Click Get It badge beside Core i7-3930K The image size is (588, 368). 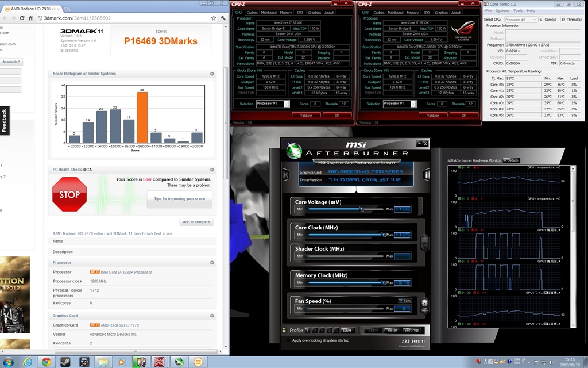pos(95,272)
